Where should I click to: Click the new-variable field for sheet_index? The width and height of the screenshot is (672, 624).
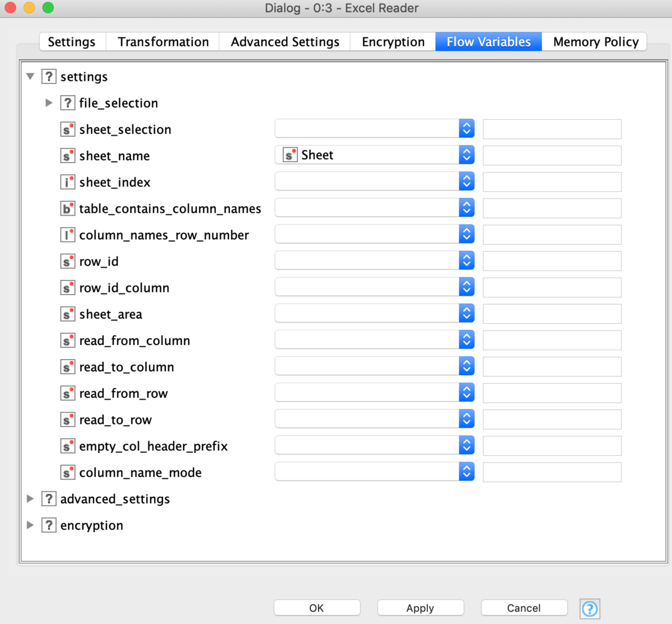click(x=552, y=181)
